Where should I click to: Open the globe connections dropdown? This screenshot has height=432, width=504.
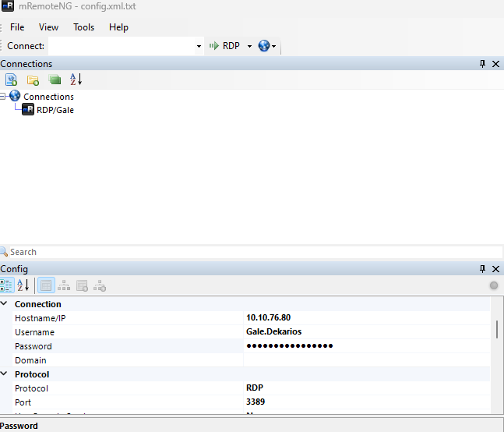pyautogui.click(x=268, y=47)
